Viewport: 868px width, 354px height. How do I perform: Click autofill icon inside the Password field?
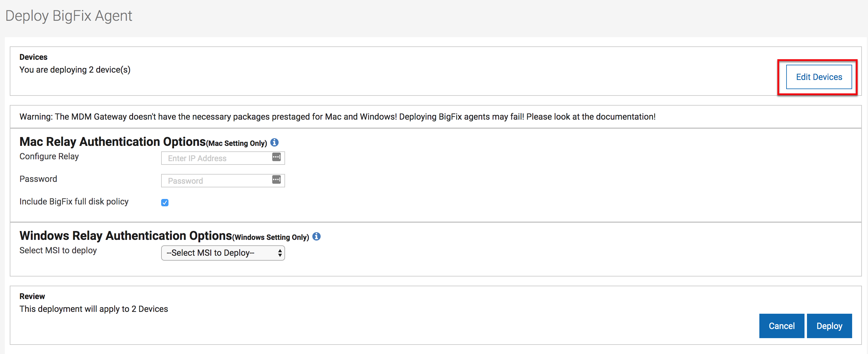pos(276,179)
